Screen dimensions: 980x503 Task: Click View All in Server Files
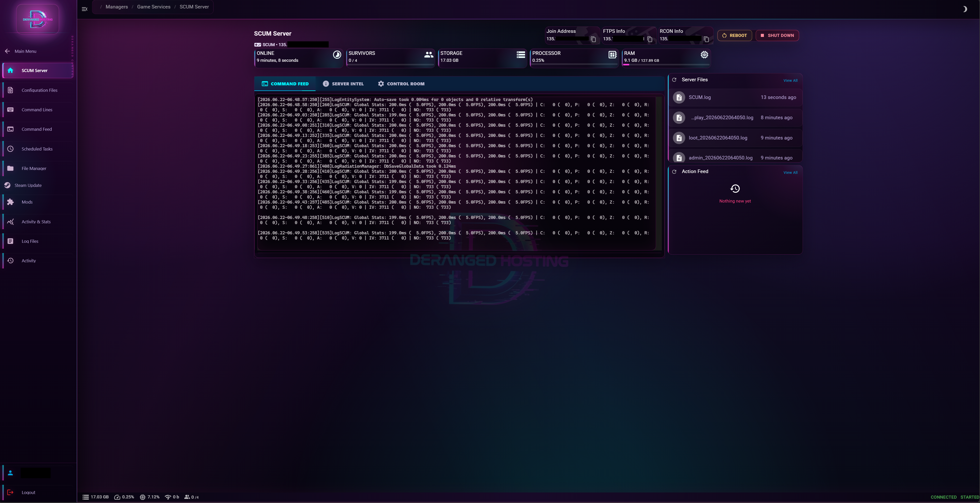(x=790, y=80)
